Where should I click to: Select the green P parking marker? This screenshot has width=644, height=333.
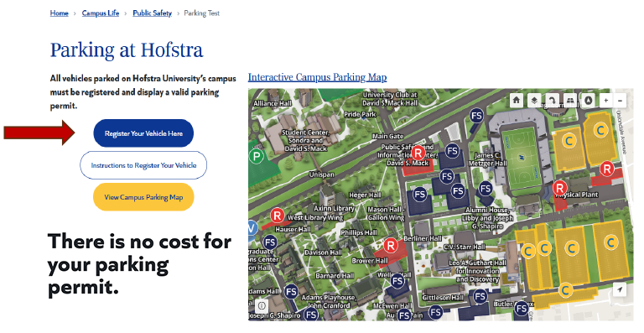point(257,156)
